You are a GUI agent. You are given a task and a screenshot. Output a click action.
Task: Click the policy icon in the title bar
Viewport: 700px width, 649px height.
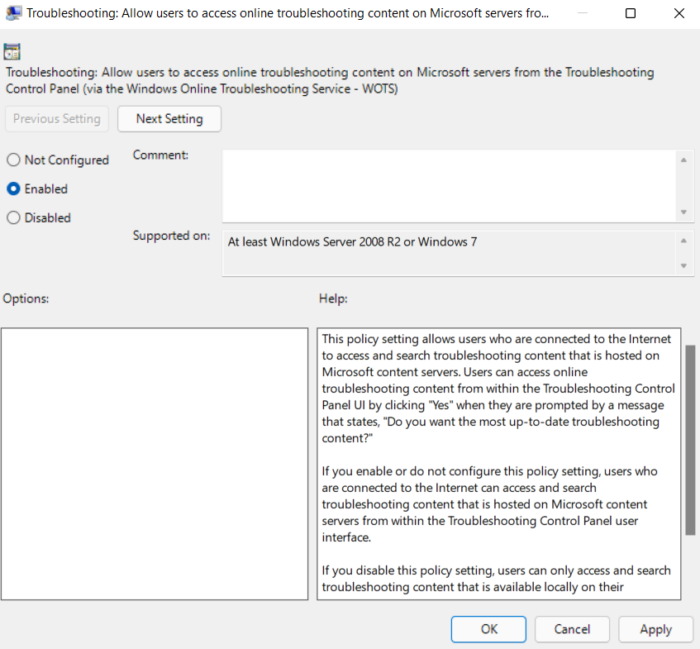tap(13, 14)
